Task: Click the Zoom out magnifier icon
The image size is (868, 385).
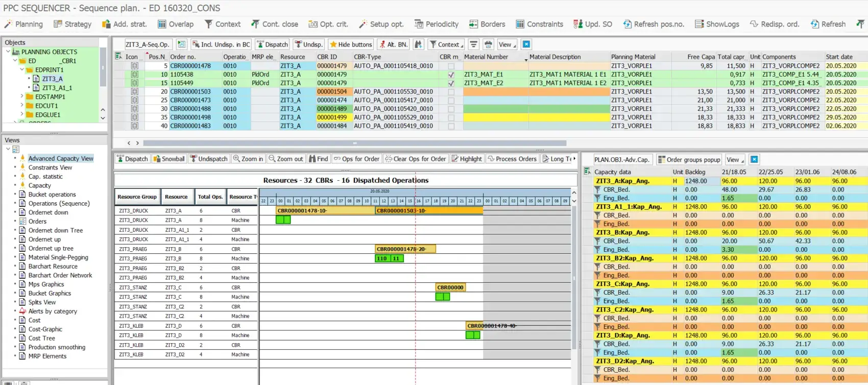Action: [286, 159]
